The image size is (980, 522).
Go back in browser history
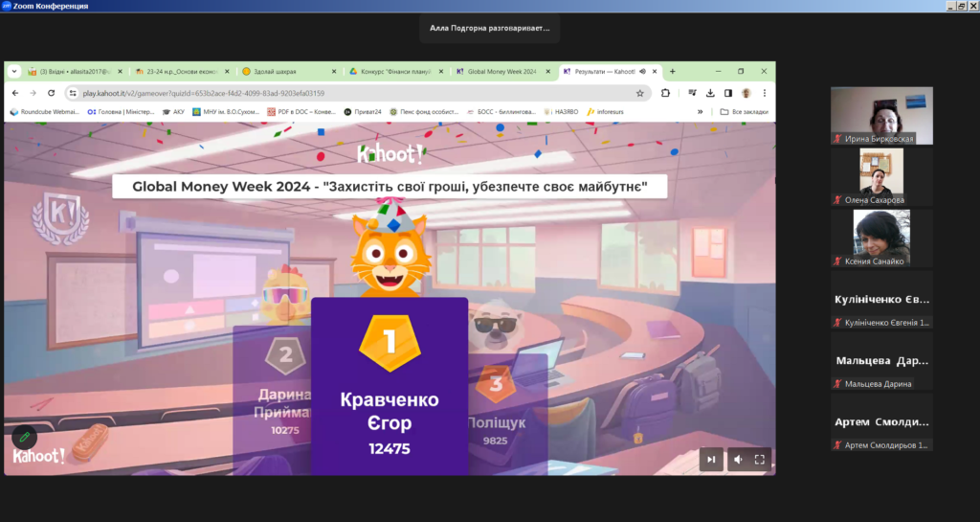15,93
